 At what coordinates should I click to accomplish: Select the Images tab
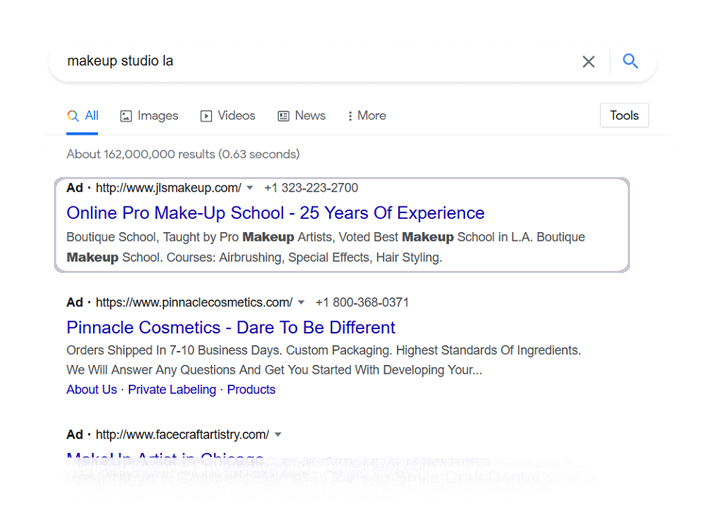(149, 116)
